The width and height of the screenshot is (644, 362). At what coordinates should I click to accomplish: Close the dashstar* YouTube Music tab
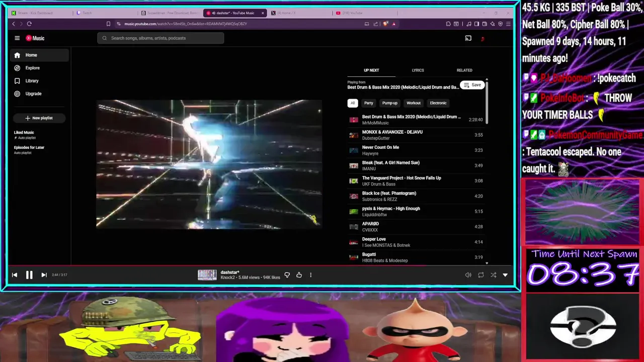pos(263,13)
